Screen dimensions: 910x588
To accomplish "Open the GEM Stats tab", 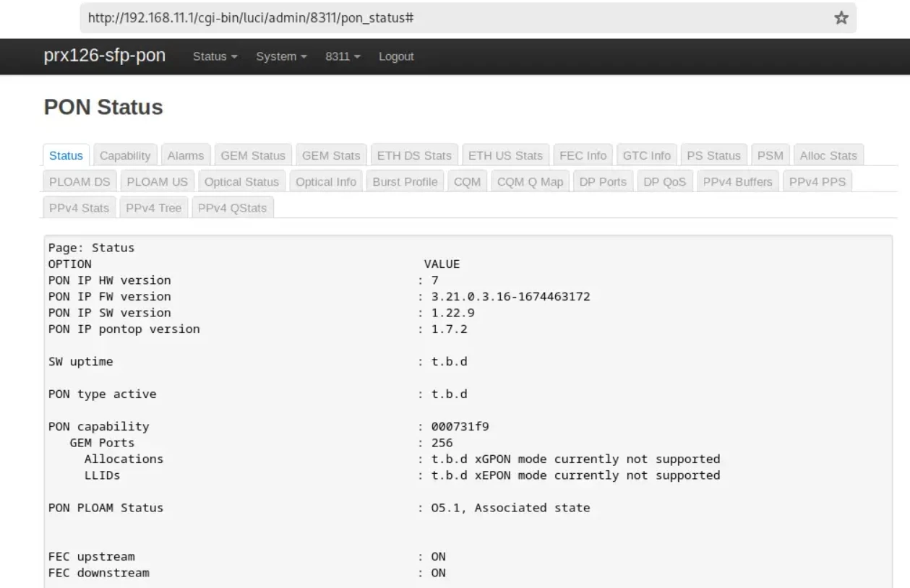I will pos(331,155).
